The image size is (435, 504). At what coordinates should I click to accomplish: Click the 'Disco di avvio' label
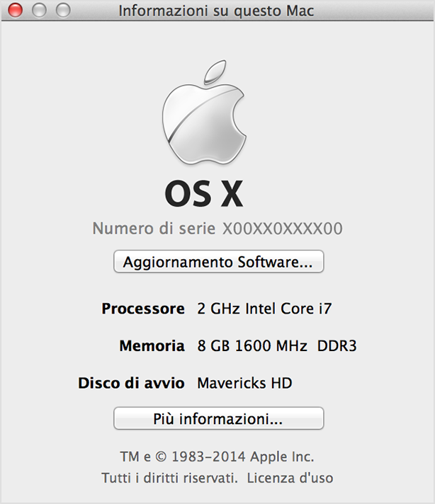click(x=131, y=383)
